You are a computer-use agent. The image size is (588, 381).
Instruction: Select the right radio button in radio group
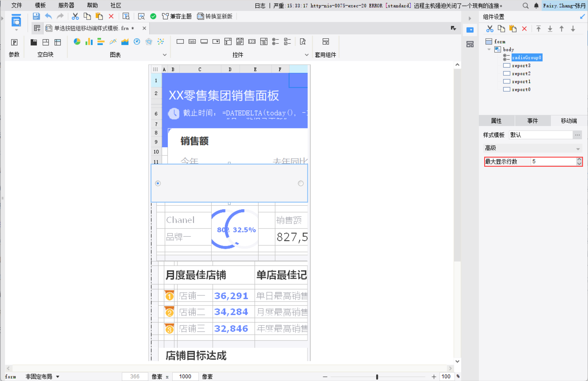(300, 183)
